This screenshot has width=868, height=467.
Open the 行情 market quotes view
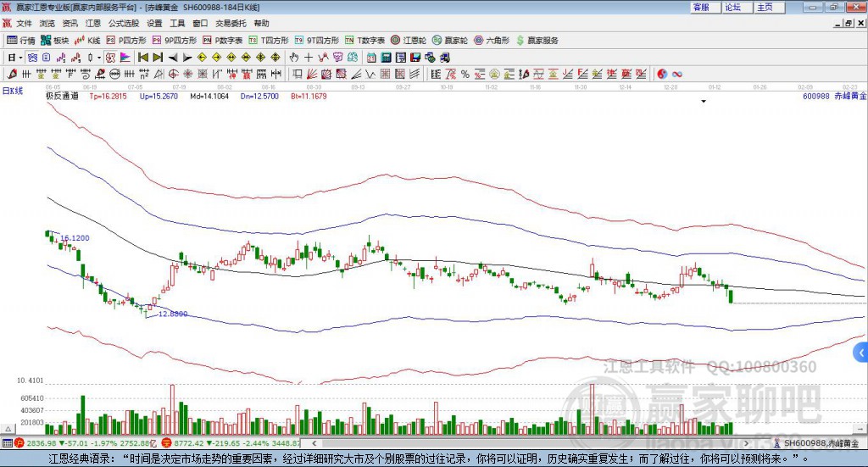(x=21, y=41)
